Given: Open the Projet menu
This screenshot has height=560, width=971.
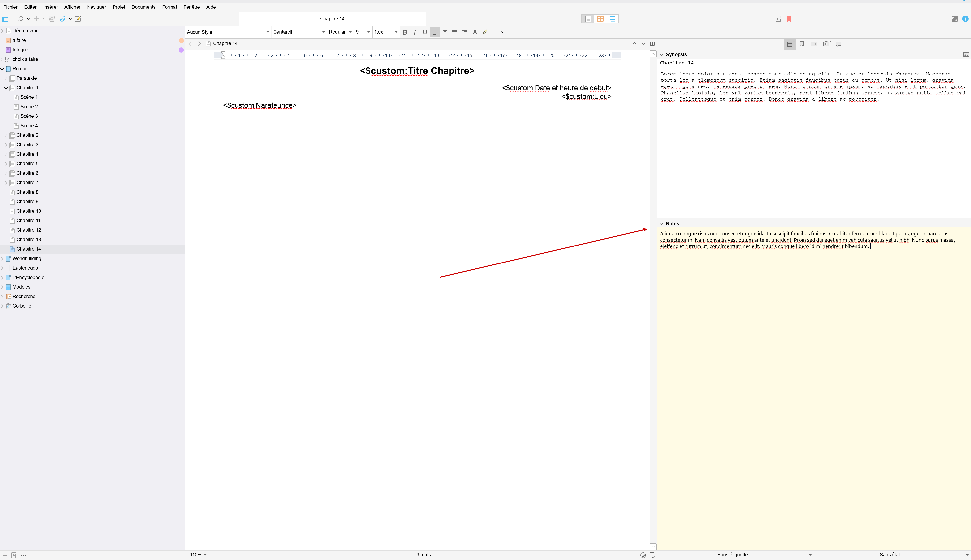Looking at the screenshot, I should pyautogui.click(x=118, y=7).
